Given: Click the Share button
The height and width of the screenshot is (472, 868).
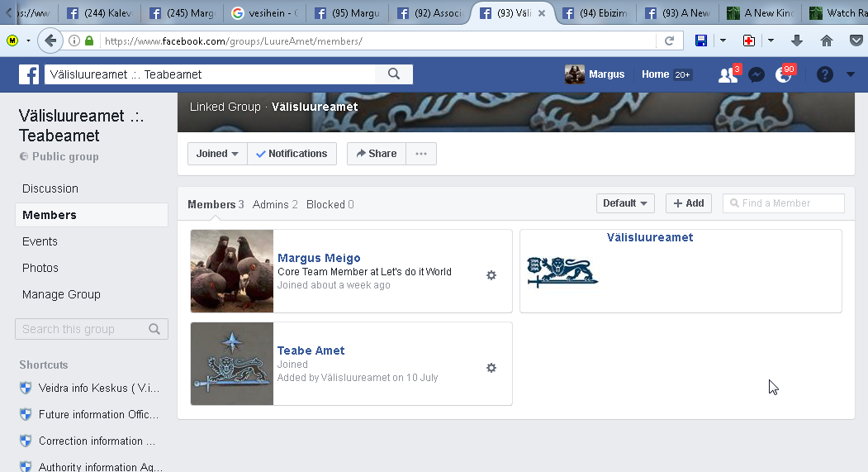Looking at the screenshot, I should 377,154.
